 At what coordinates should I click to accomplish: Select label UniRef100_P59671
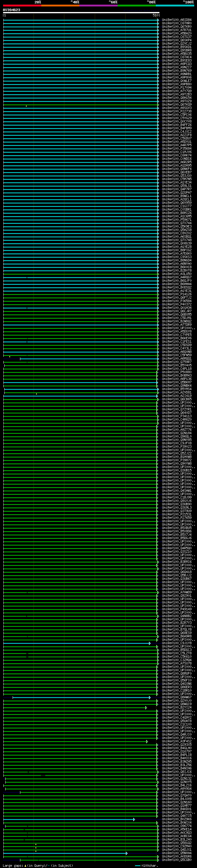(x=176, y=220)
